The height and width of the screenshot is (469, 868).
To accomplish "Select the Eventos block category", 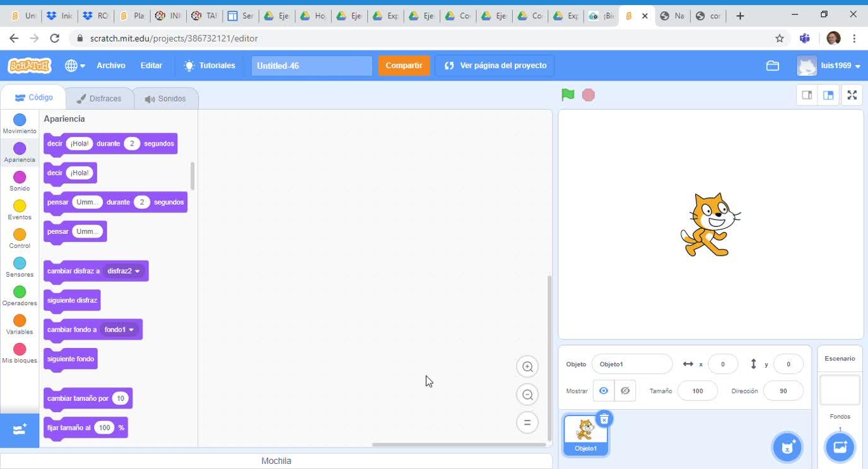I will tap(20, 210).
